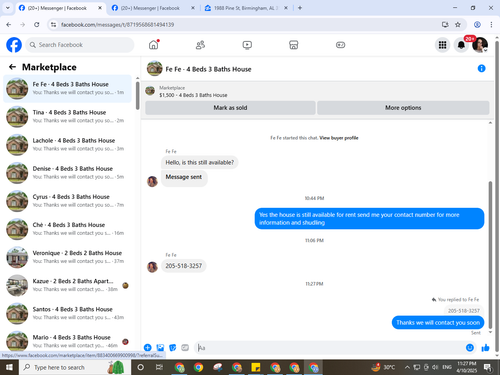The width and height of the screenshot is (500, 375).
Task: Open Veronique 2 Beds 2 Baths conversation
Action: pyautogui.click(x=67, y=257)
